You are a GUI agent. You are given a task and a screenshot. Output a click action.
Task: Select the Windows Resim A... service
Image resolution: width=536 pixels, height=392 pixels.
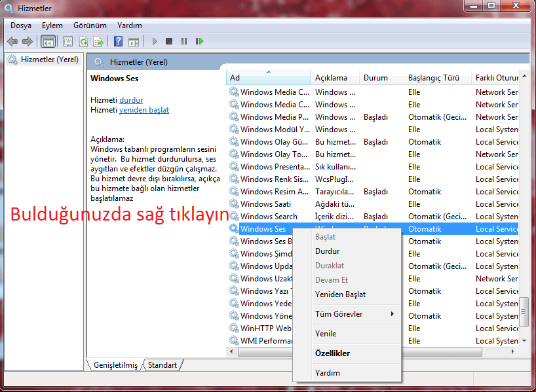coord(373,192)
